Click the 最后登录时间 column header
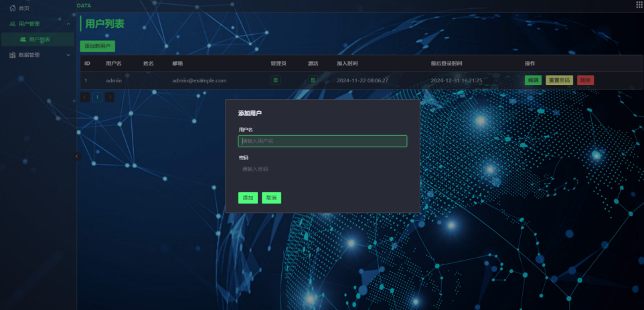 tap(446, 64)
